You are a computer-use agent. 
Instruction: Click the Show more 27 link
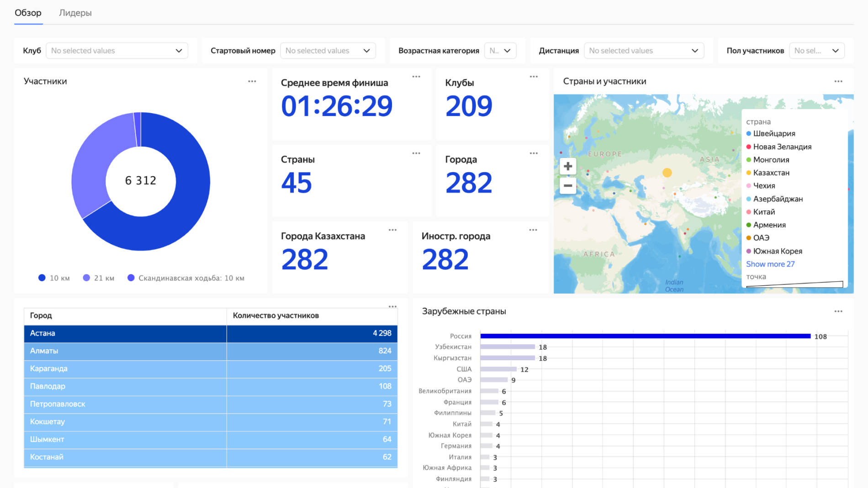pyautogui.click(x=770, y=264)
